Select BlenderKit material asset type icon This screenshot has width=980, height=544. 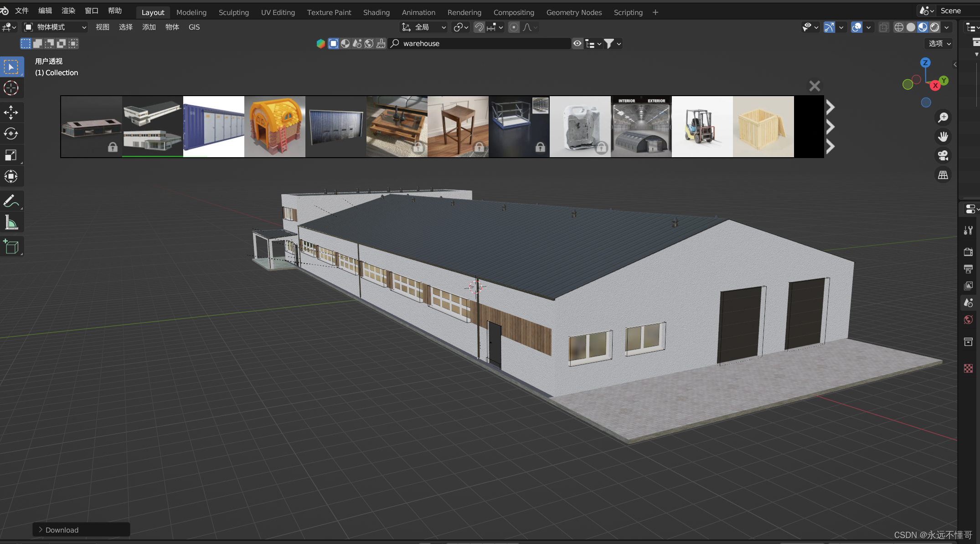(x=346, y=43)
